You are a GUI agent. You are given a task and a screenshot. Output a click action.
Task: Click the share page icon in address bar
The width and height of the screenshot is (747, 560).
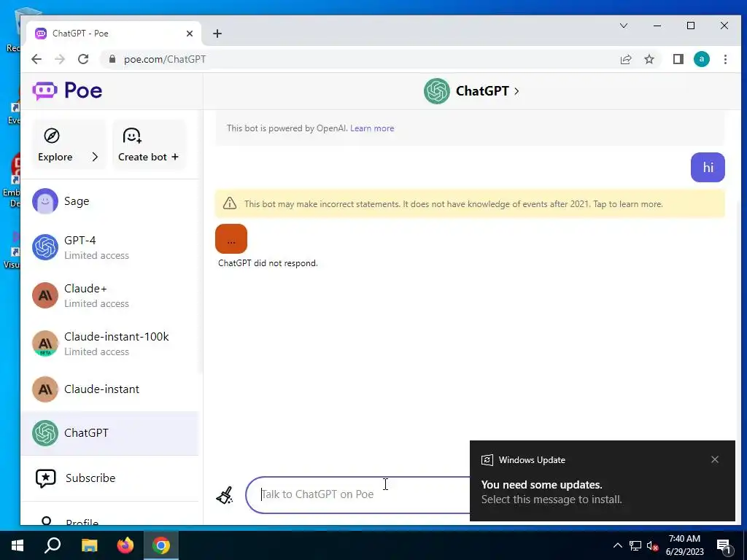pos(625,59)
